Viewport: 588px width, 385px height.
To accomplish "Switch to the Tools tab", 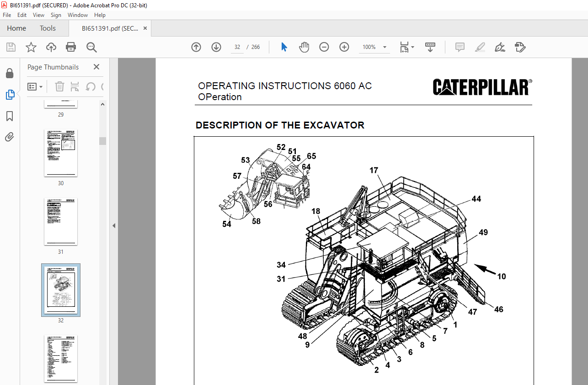I will pyautogui.click(x=48, y=28).
